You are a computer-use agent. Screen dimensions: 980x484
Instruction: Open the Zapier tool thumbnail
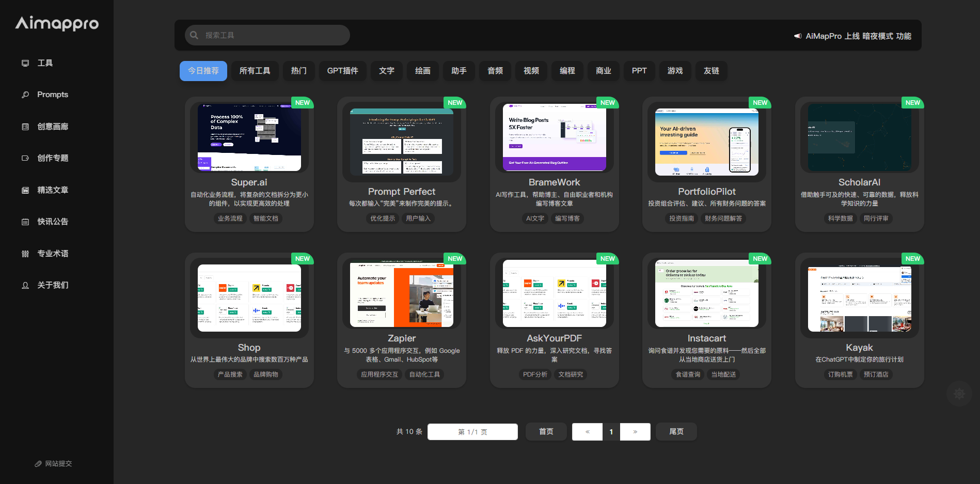[x=401, y=295]
